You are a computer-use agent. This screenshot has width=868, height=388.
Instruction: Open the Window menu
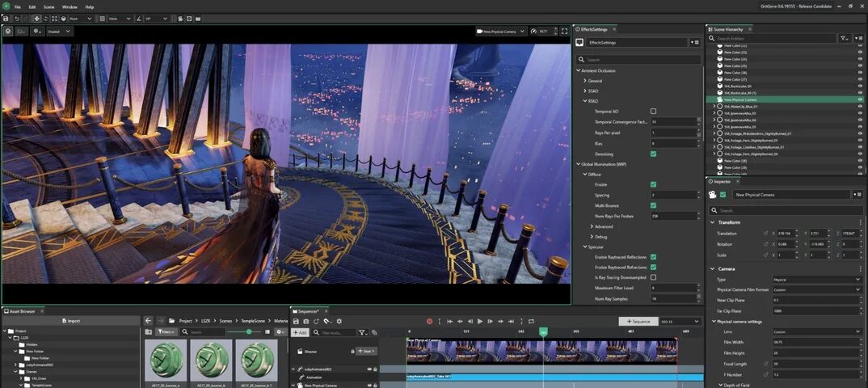(70, 7)
